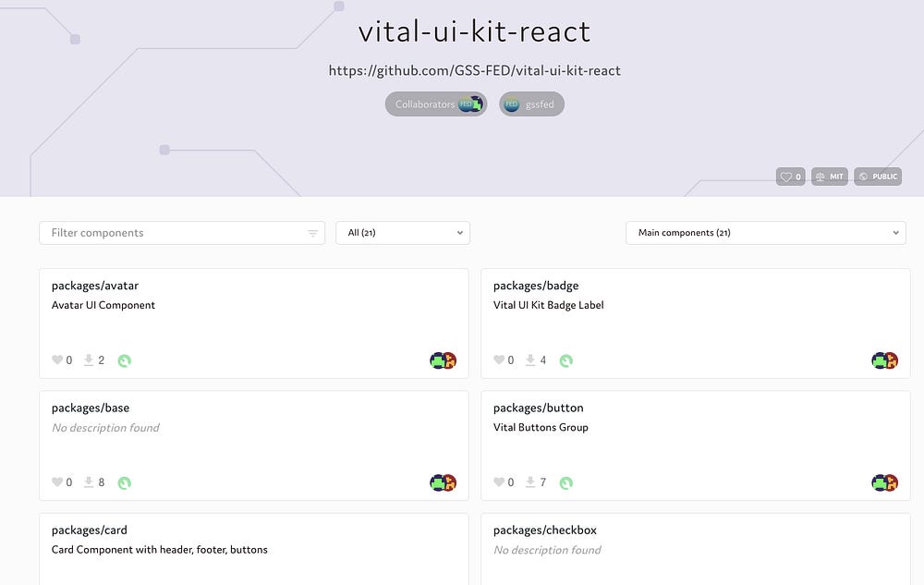This screenshot has width=924, height=585.
Task: Open the packages/card component
Action: tap(89, 530)
